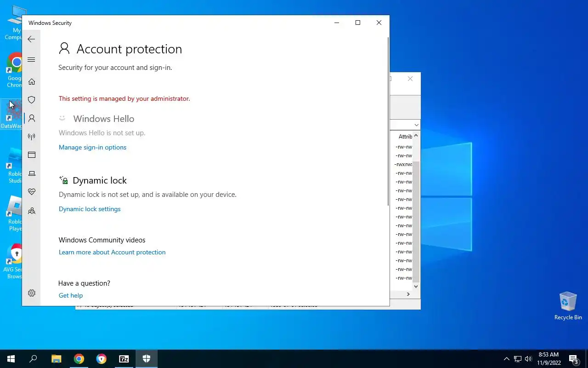Viewport: 588px width, 368px height.
Task: Click Manage sign-in options link
Action: tap(92, 147)
